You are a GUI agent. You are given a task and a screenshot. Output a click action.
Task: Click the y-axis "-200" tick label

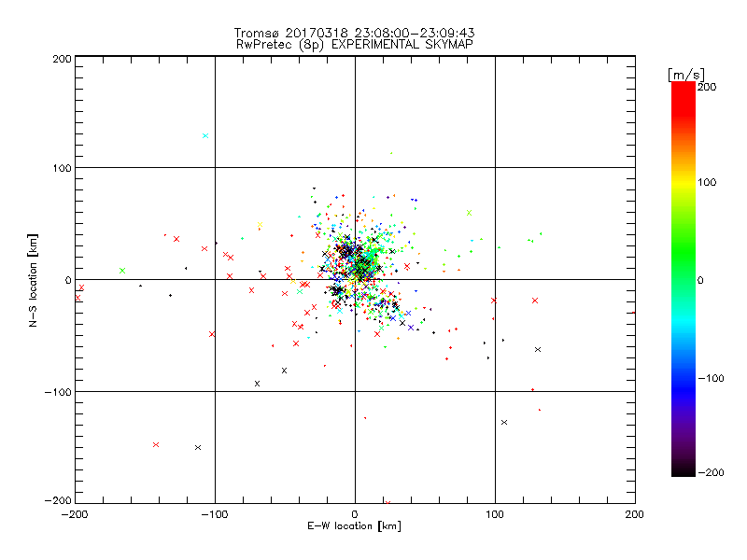58,500
